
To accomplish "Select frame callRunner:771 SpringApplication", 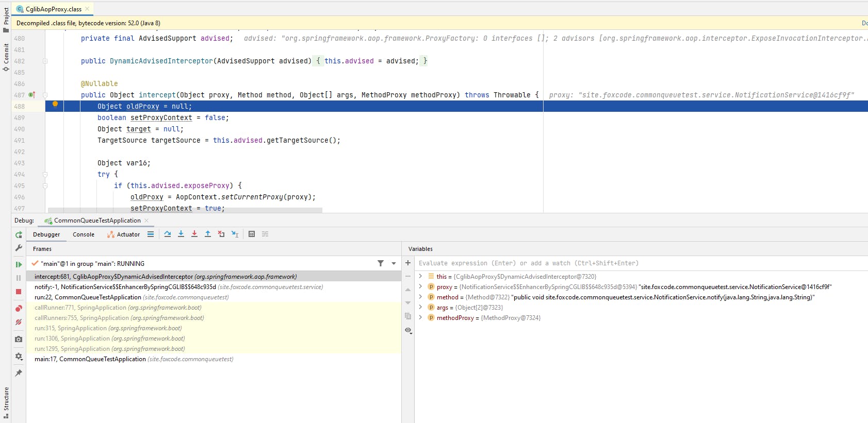I will coord(214,308).
